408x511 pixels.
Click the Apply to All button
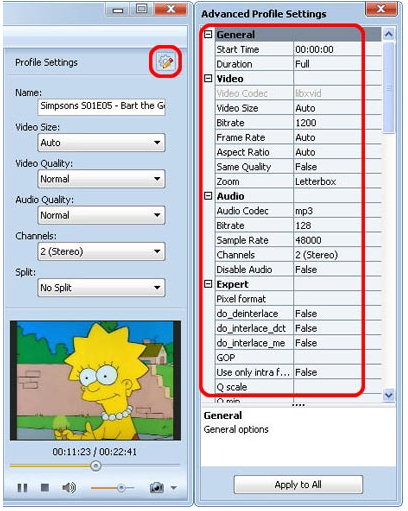click(298, 484)
